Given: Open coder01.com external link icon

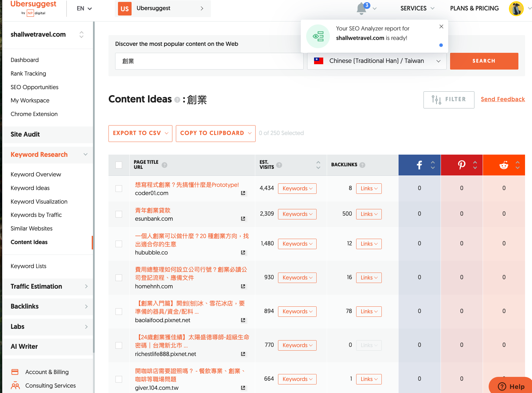Looking at the screenshot, I should click(243, 193).
